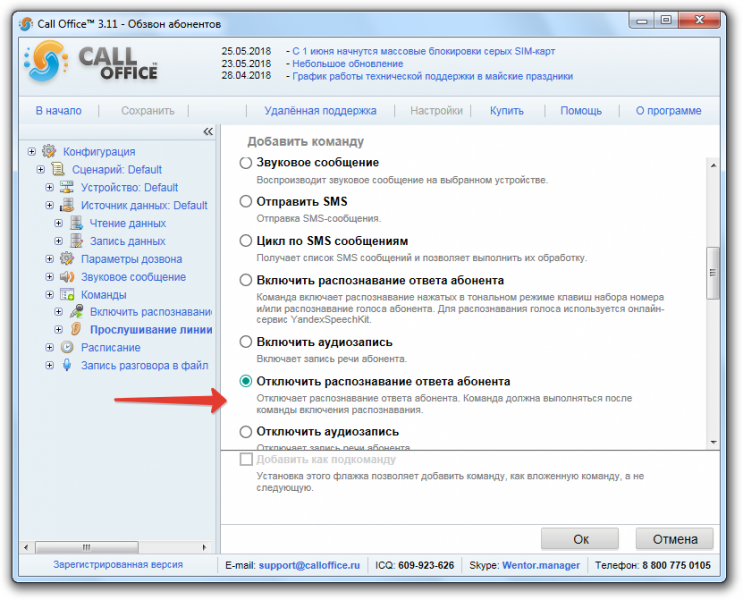Image resolution: width=743 pixels, height=600 pixels.
Task: Click the Устройство: Default device icon
Action: [x=67, y=187]
